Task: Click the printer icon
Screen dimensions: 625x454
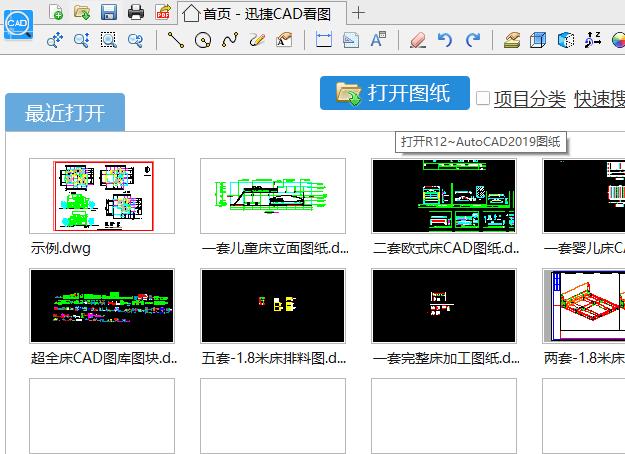Action: click(136, 12)
